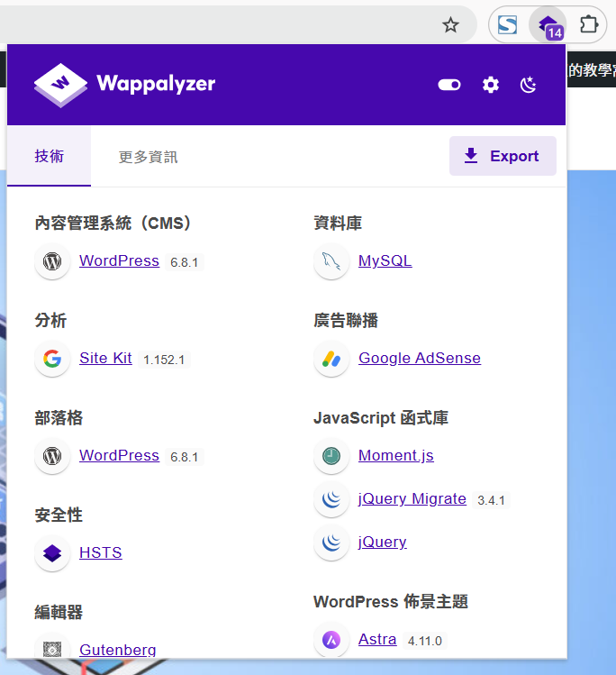The image size is (616, 675).
Task: Click the Moment.js clock icon
Action: pos(331,456)
